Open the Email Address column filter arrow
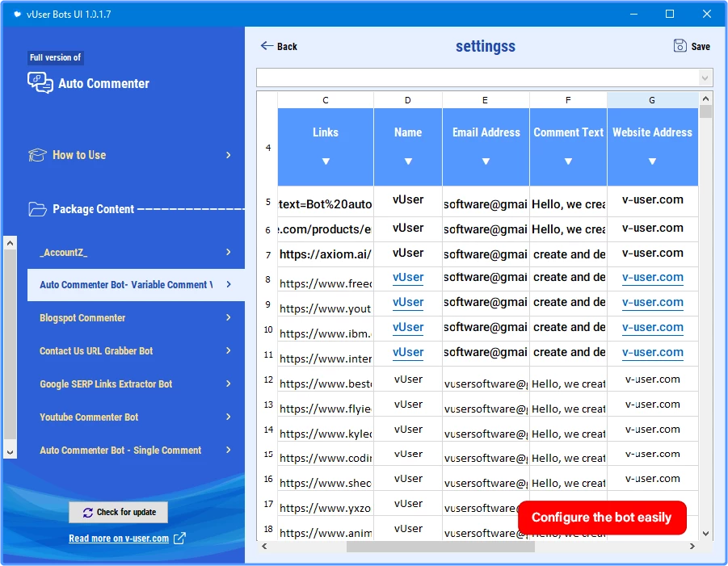This screenshot has height=566, width=728. (x=486, y=161)
